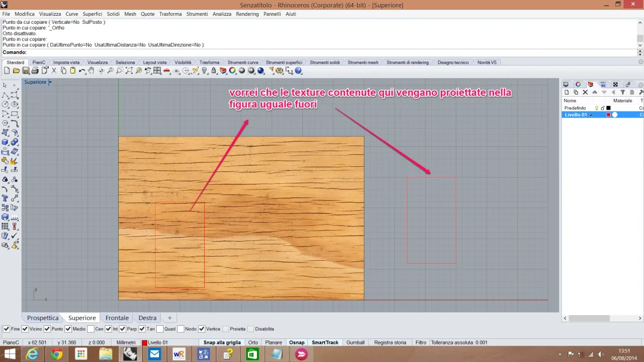644x362 pixels.
Task: Paste from clipboard in the Standard toolbar
Action: [x=72, y=71]
